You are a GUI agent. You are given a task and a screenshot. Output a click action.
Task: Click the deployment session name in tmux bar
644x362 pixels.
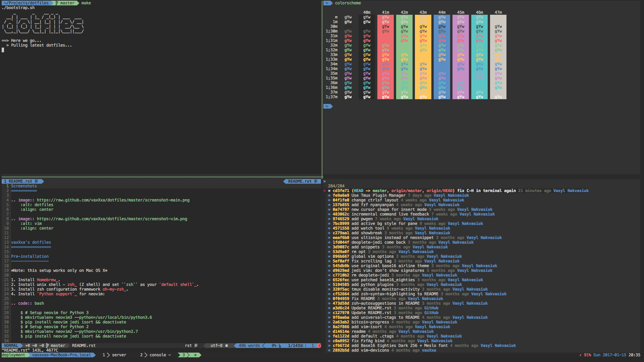pos(13,355)
